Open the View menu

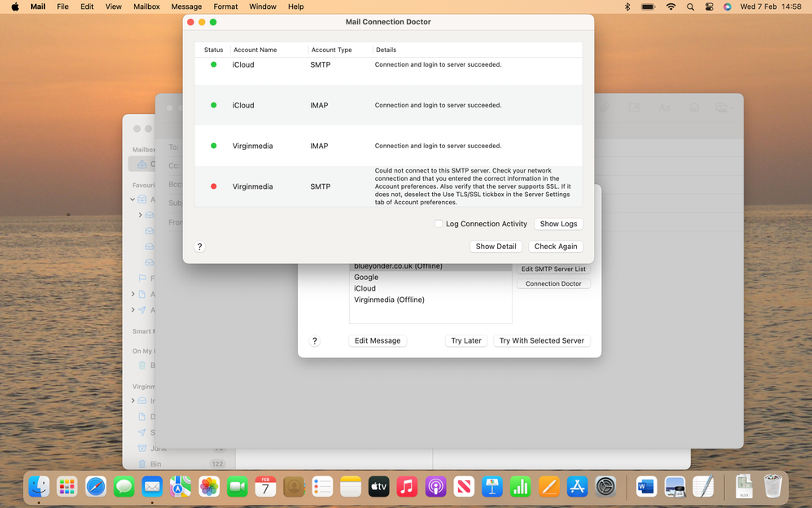click(x=113, y=7)
